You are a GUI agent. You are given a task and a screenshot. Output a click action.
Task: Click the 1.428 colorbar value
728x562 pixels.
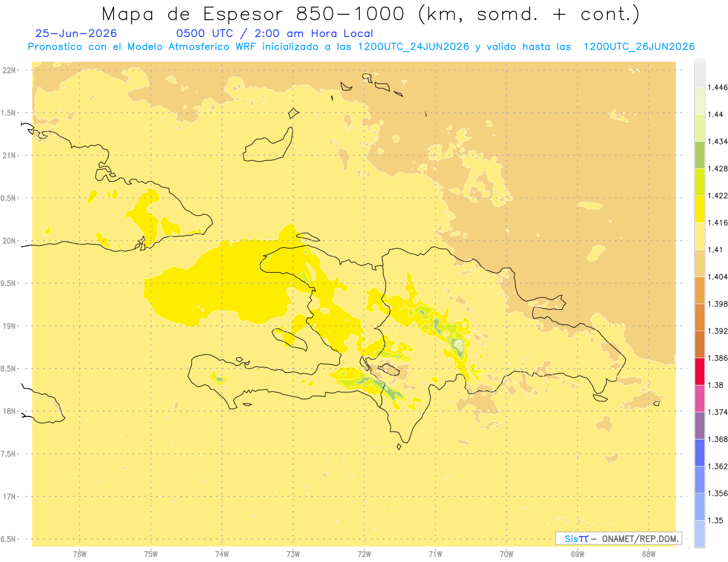coord(718,169)
